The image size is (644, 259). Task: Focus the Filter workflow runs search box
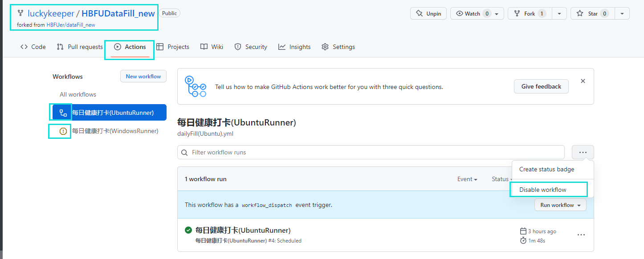371,152
